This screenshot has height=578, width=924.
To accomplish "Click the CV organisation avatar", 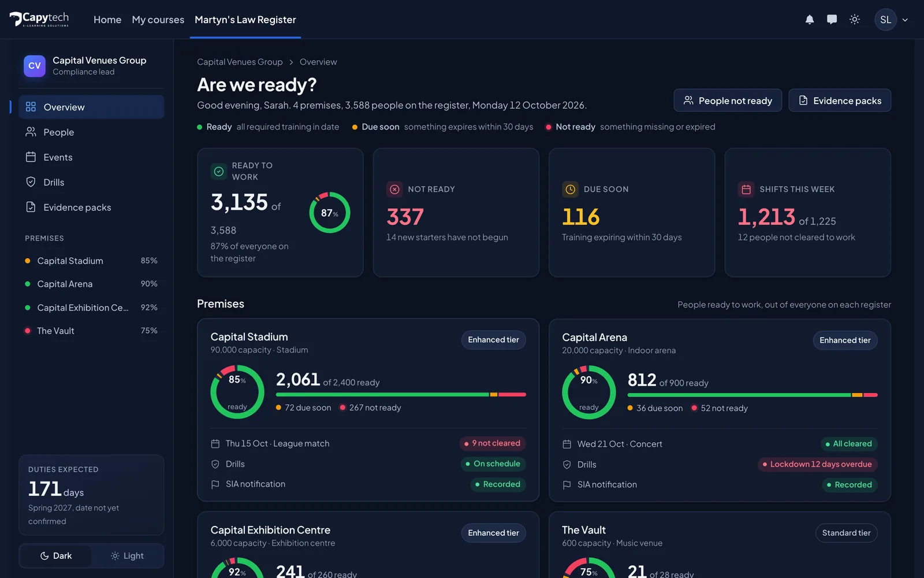I will coord(35,66).
